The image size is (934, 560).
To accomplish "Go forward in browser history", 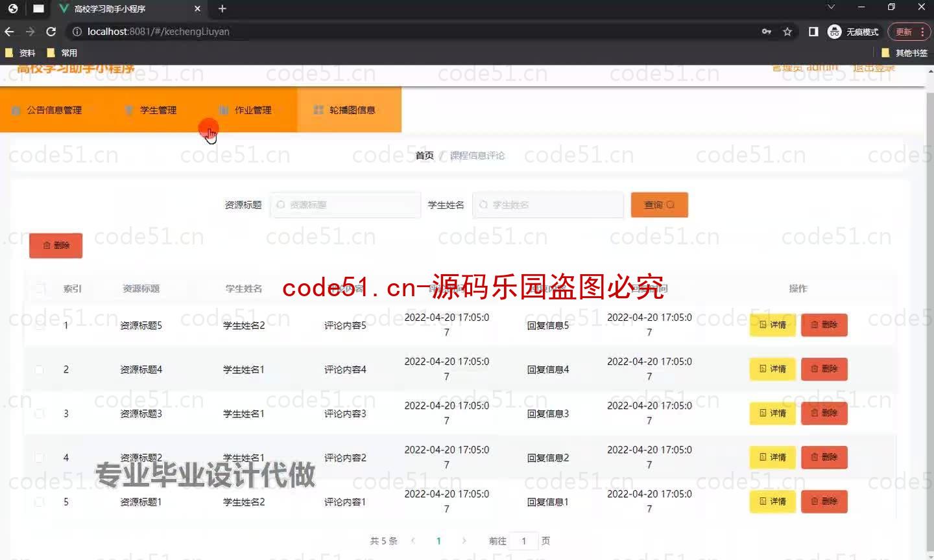I will (x=30, y=31).
